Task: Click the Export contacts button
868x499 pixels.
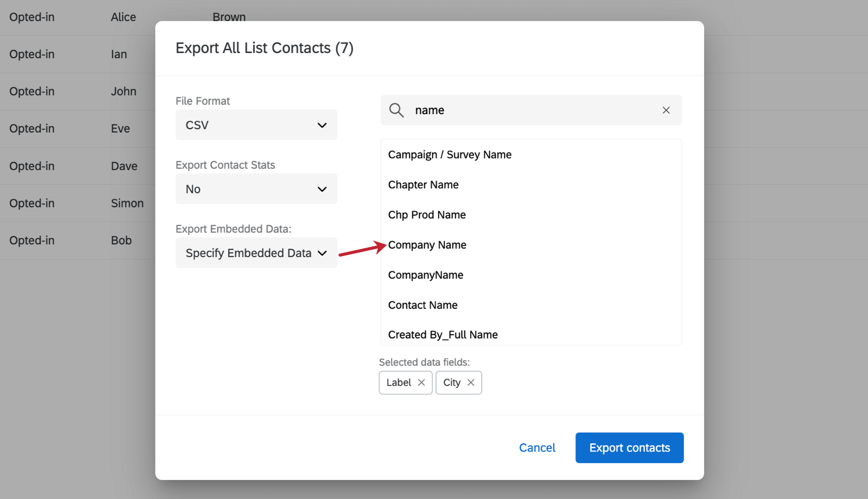Action: pyautogui.click(x=629, y=447)
